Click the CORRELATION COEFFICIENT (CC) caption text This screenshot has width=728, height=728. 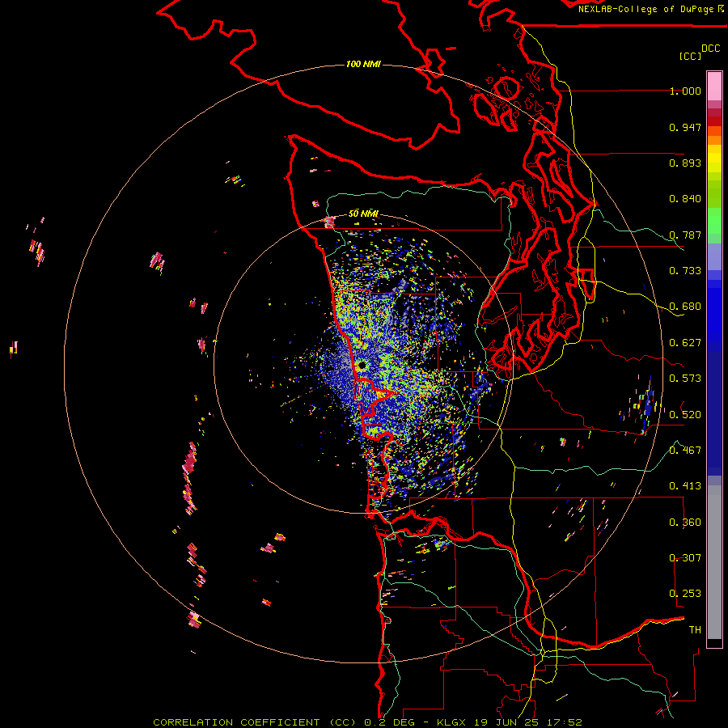(x=255, y=722)
